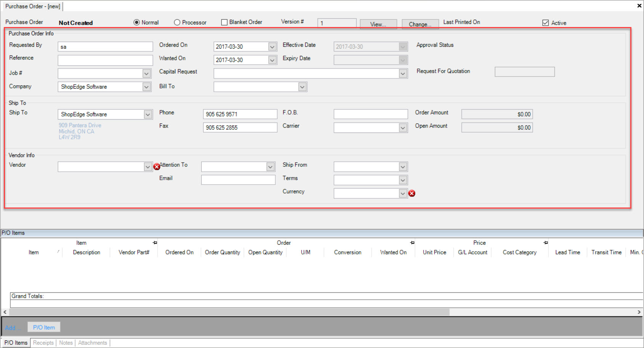Click the red error icon beside Currency
The image size is (644, 348).
(412, 193)
